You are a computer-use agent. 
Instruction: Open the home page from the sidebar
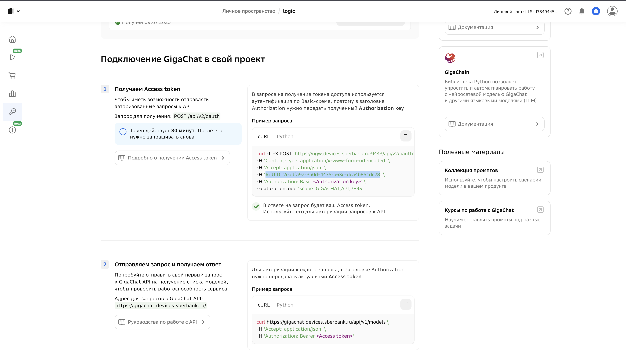[12, 39]
